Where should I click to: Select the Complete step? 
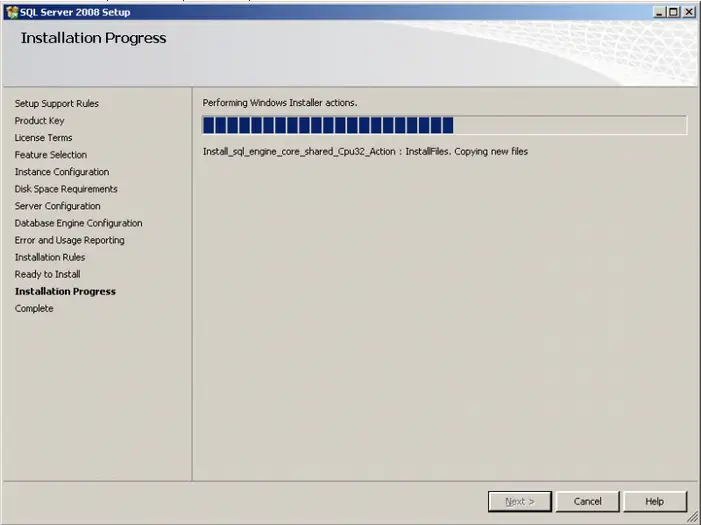[34, 309]
